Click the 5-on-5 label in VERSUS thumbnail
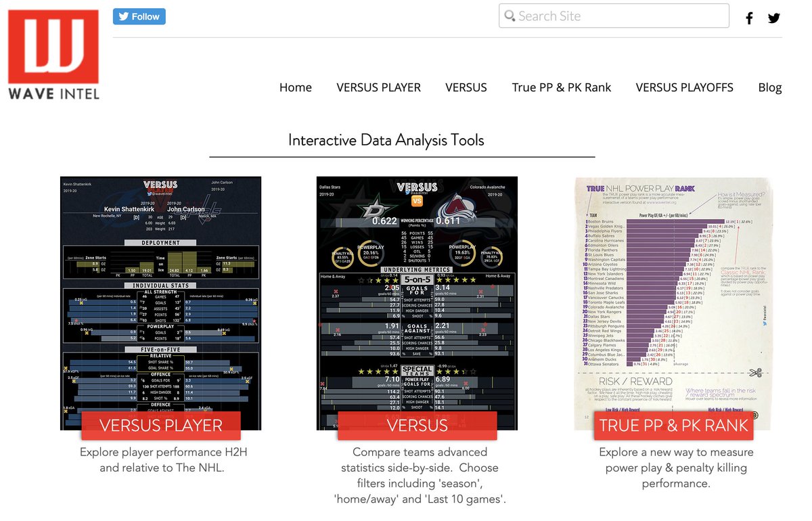This screenshot has height=521, width=812. pos(418,279)
